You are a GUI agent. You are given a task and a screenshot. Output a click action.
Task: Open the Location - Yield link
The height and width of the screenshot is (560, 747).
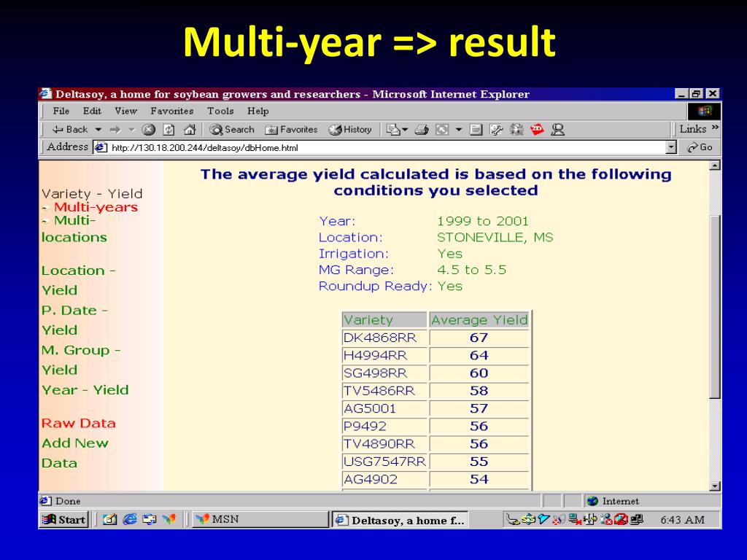point(79,280)
